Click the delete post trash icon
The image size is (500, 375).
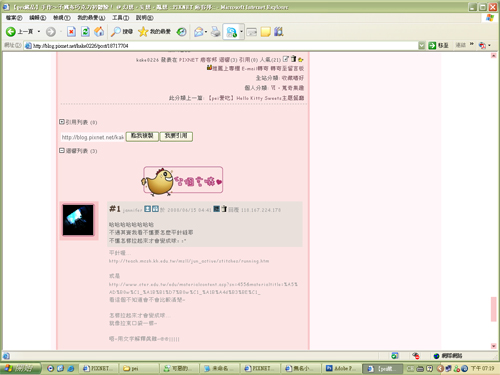point(293,59)
